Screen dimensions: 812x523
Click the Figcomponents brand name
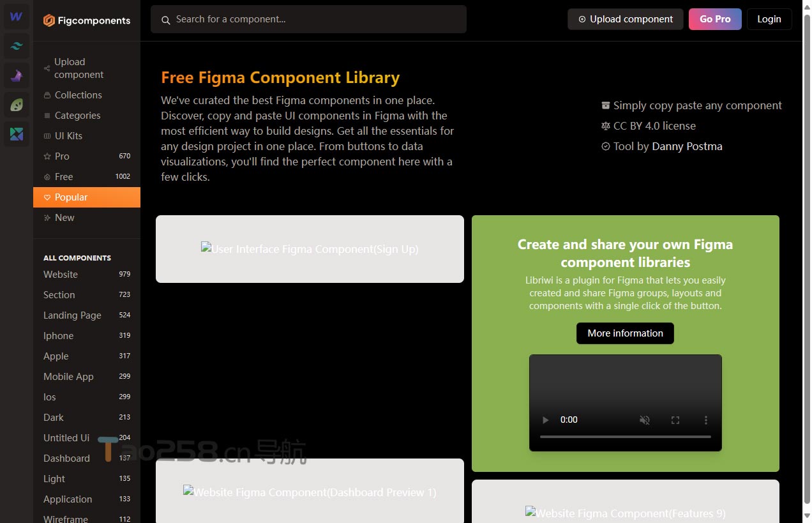pos(94,20)
